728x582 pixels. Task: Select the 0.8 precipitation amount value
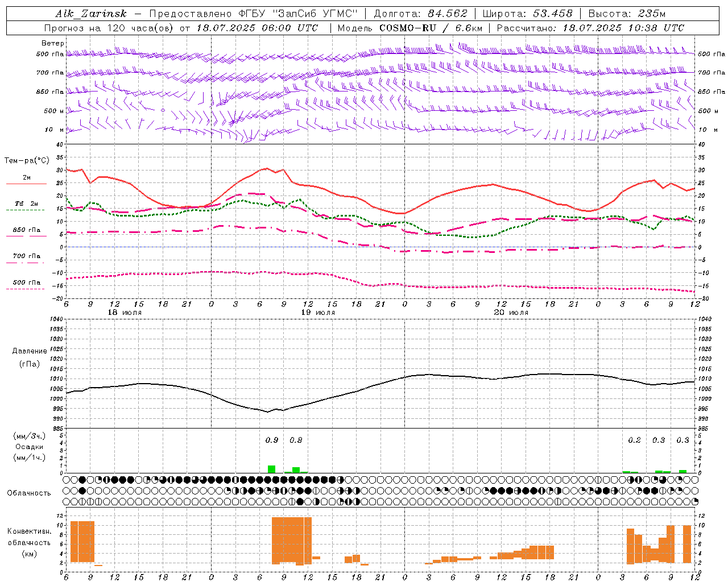(x=296, y=440)
